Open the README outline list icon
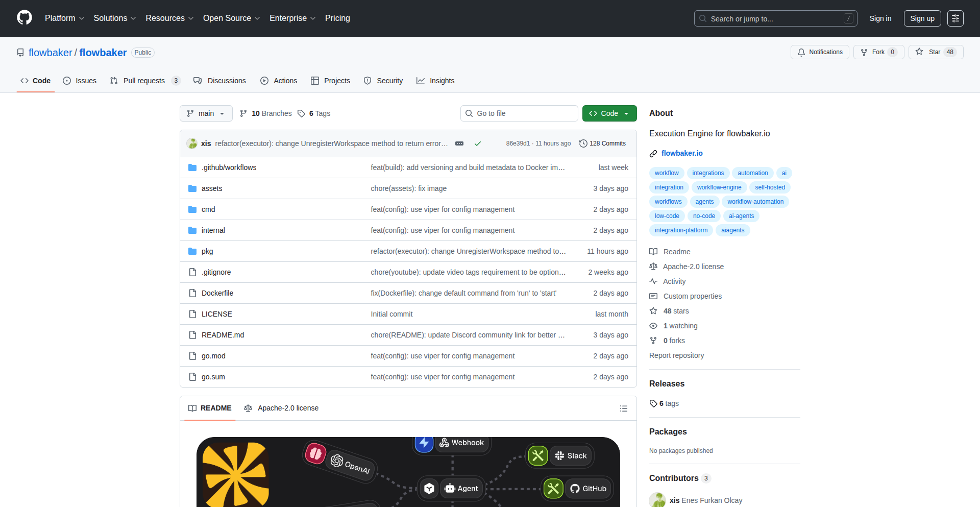 624,408
